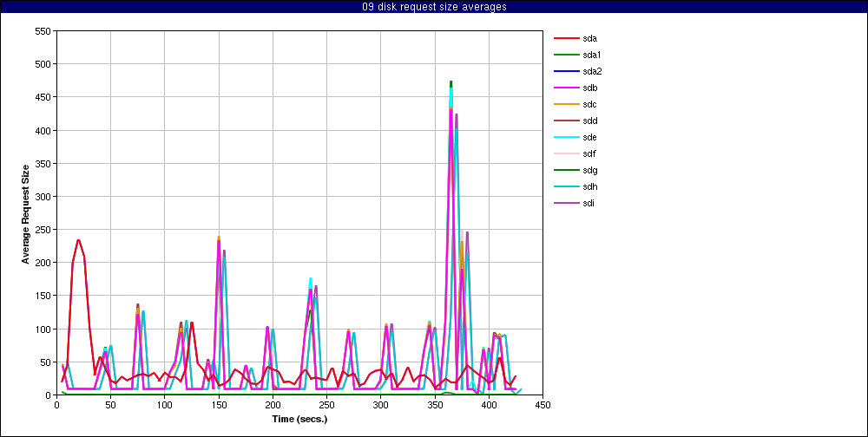Click the 400 x-axis time label
Screen dimensions: 868x437
coord(489,405)
